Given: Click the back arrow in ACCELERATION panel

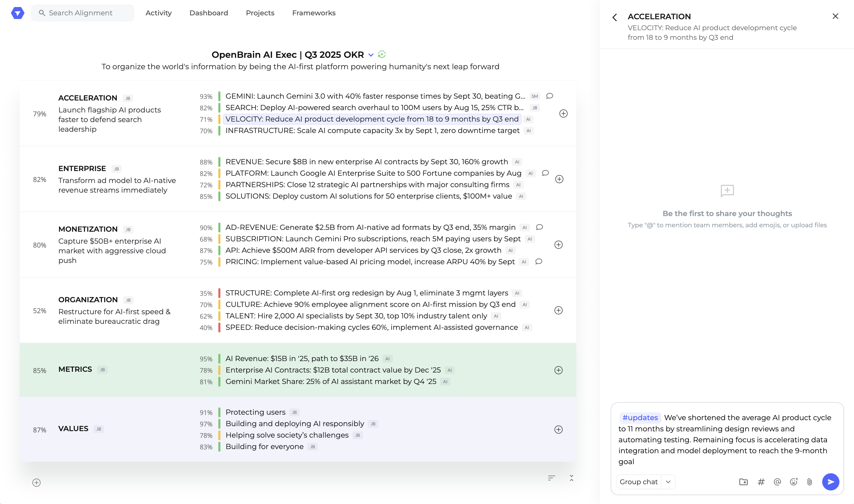Looking at the screenshot, I should tap(614, 17).
